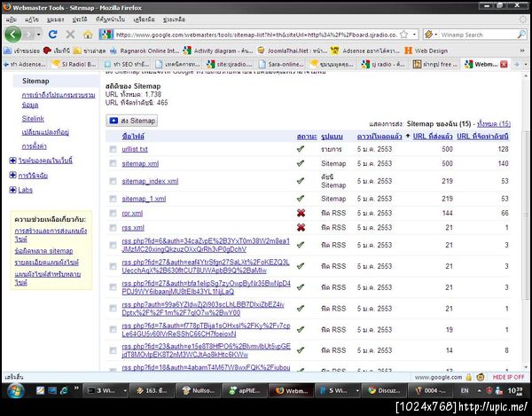Click the HIDE IP OFF status bar item

[508, 377]
